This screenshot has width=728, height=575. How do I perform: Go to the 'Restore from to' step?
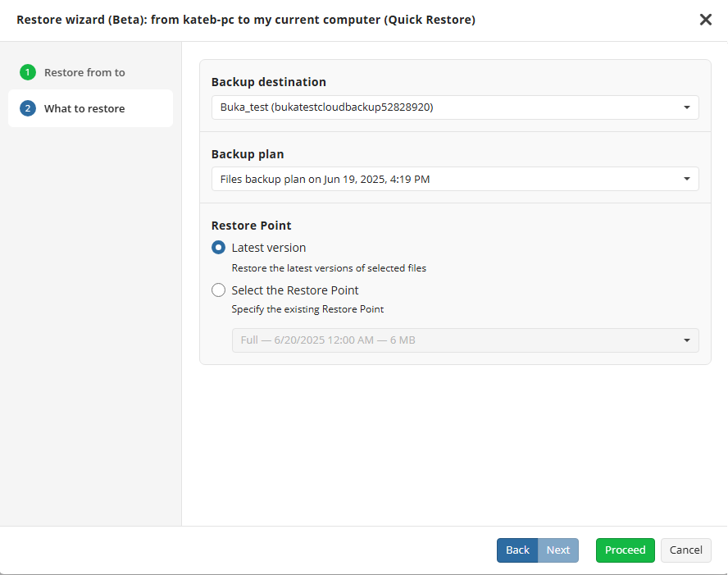click(x=84, y=72)
